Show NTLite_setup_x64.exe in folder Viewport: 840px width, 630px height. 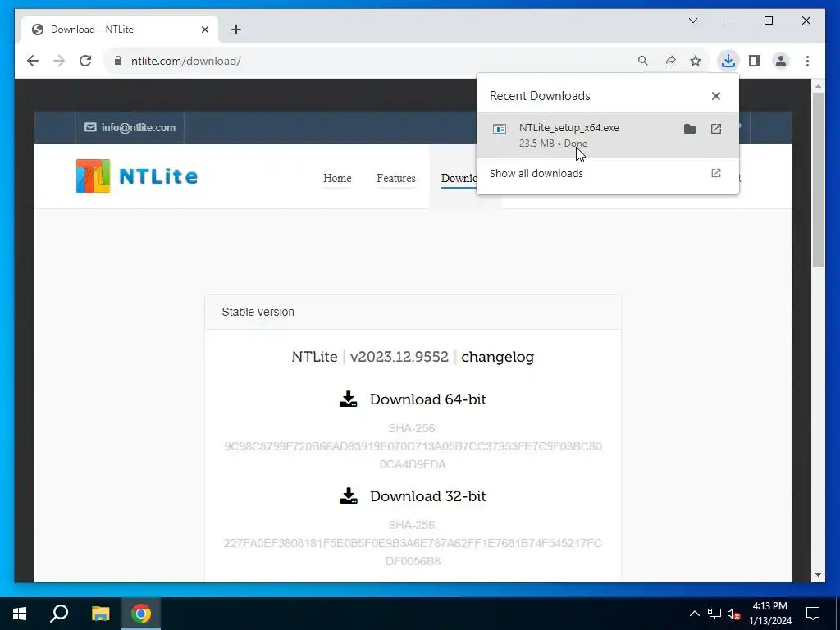tap(689, 129)
